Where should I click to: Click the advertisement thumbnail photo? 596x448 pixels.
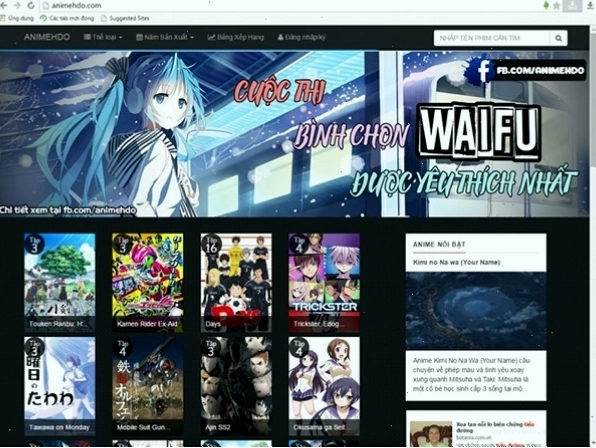click(431, 434)
